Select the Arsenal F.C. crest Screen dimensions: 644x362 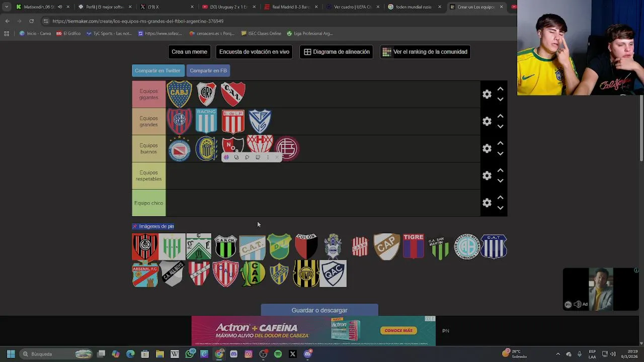(x=145, y=274)
